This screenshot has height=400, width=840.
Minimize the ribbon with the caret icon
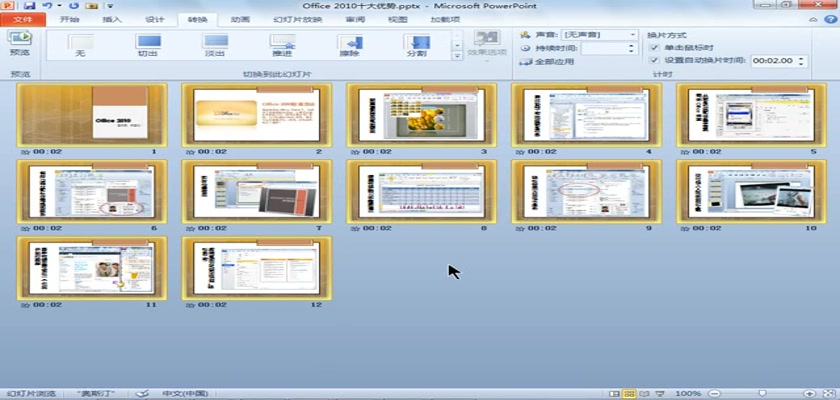click(x=813, y=19)
